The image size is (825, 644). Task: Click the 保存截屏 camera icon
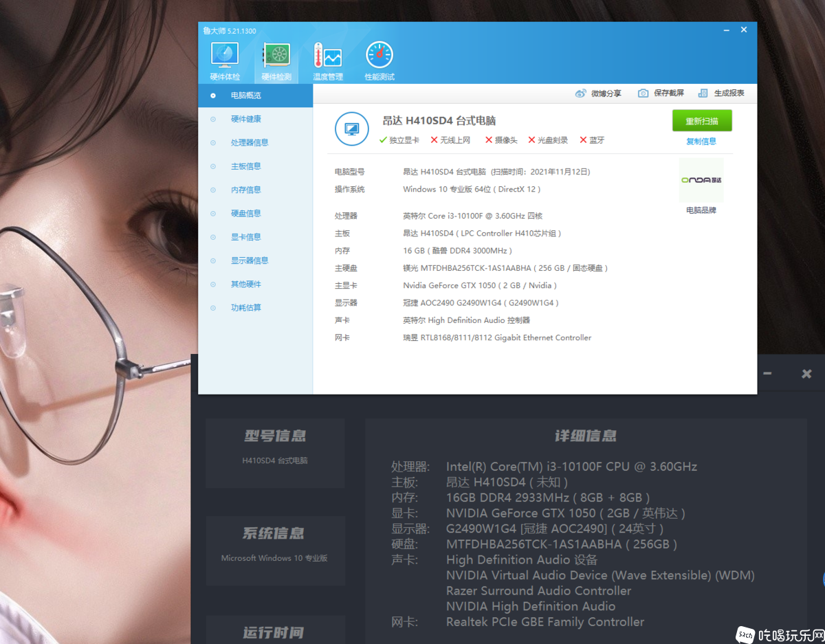(x=643, y=93)
